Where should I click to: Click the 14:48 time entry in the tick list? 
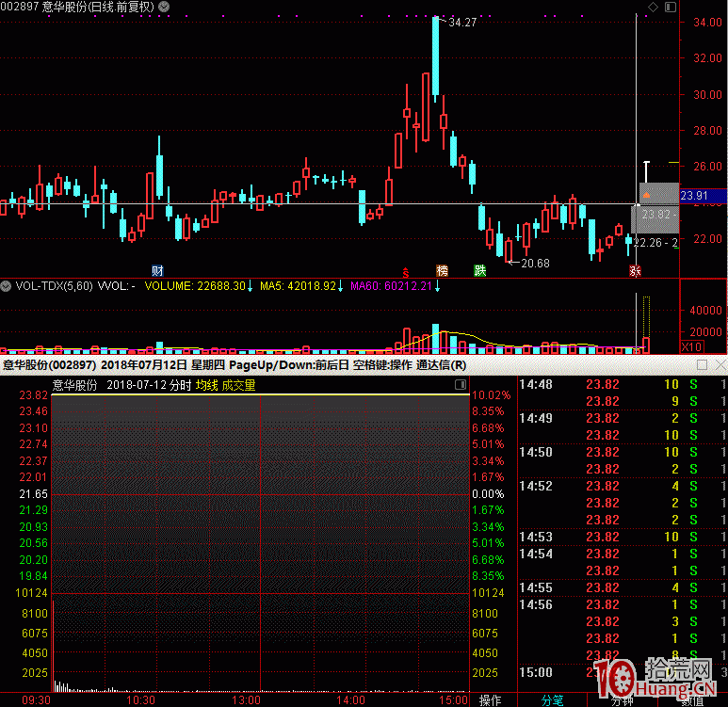pyautogui.click(x=536, y=384)
